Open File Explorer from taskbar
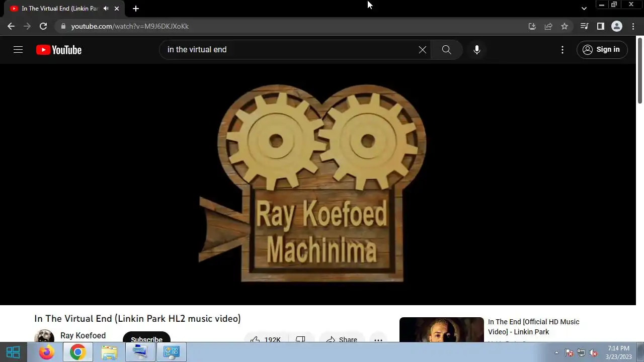Image resolution: width=644 pixels, height=362 pixels. pyautogui.click(x=109, y=352)
